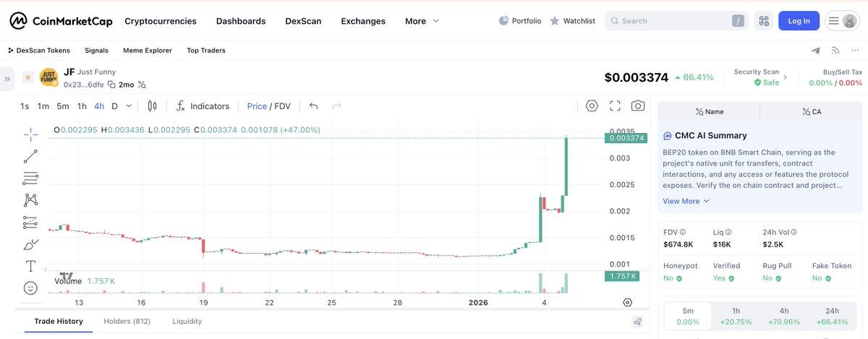Select the 1h timeframe
This screenshot has width=868, height=339.
[82, 106]
